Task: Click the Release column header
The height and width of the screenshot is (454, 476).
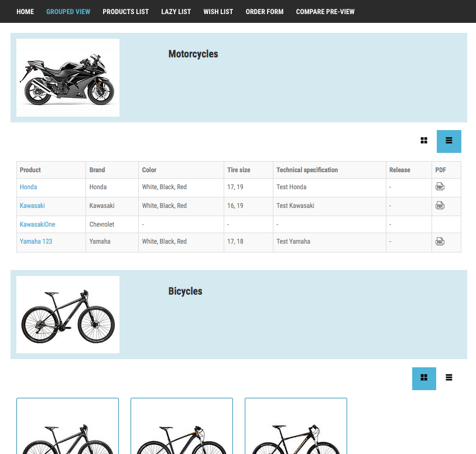Action: pyautogui.click(x=409, y=170)
